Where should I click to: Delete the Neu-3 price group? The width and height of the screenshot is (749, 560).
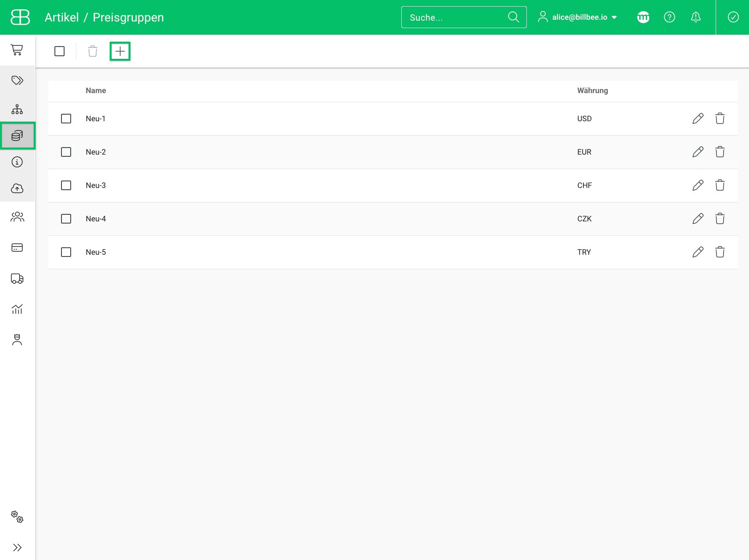[720, 185]
